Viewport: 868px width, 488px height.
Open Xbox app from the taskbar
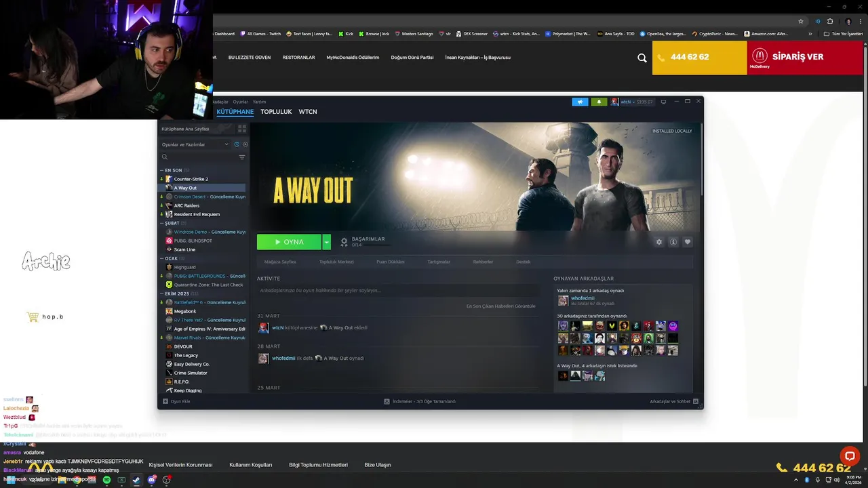(121, 480)
